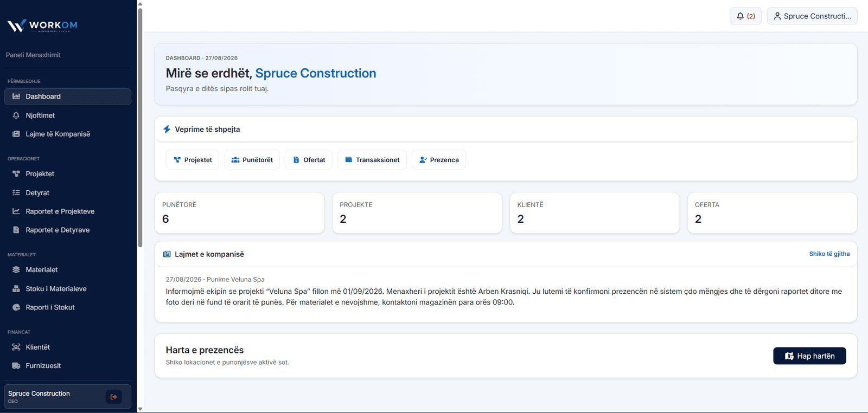Viewport: 868px width, 413px height.
Task: Click the Projektet diagram icon in sidebar
Action: [16, 174]
